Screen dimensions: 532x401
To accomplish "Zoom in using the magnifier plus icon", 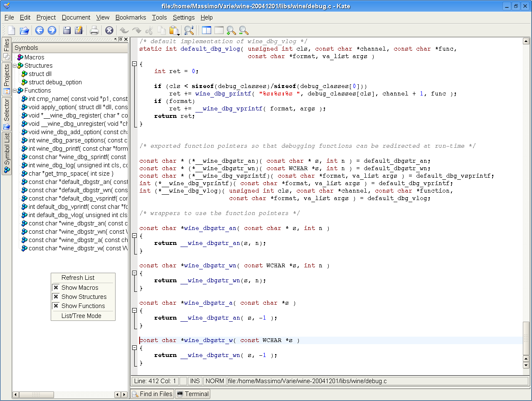I will coord(231,30).
